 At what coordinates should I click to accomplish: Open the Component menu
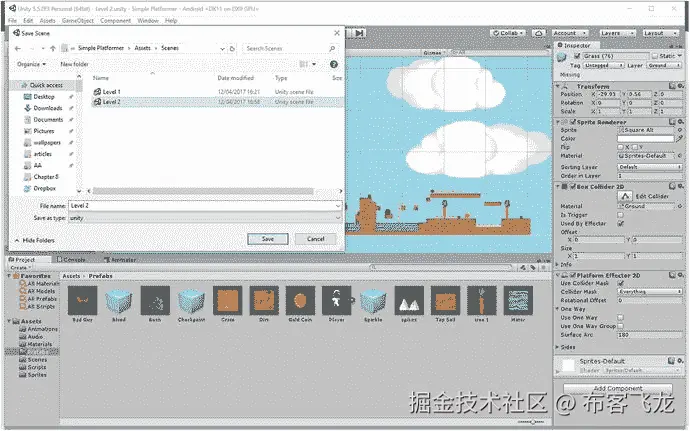point(115,21)
